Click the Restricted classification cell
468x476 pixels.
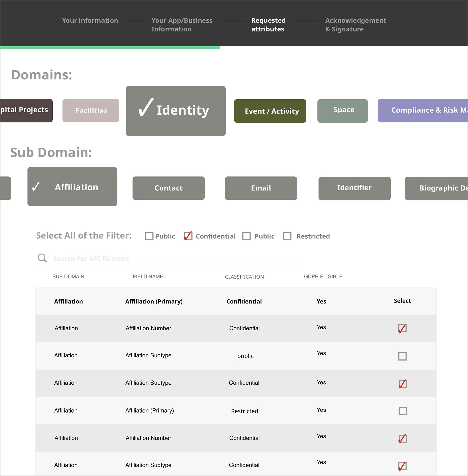coord(244,411)
